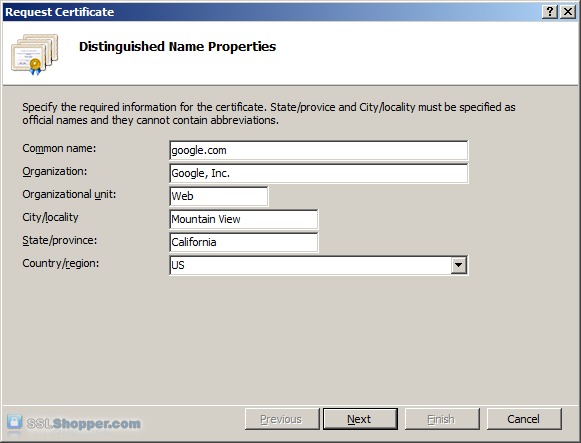The height and width of the screenshot is (443, 581).
Task: Go back with the Previous button
Action: click(282, 419)
